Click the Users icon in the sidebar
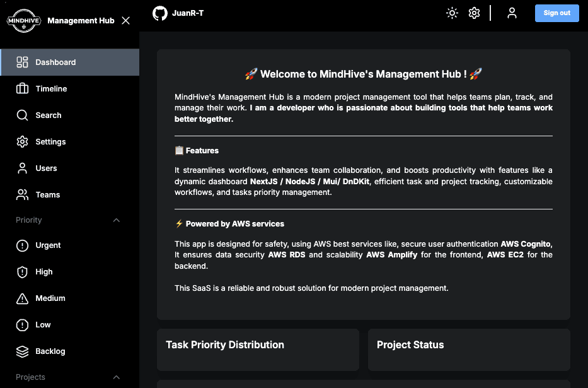Screen dimensions: 588x388 point(23,168)
